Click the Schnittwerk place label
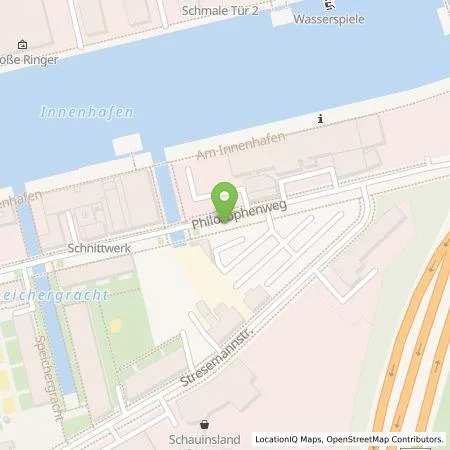This screenshot has height=450, width=450. pos(99,248)
